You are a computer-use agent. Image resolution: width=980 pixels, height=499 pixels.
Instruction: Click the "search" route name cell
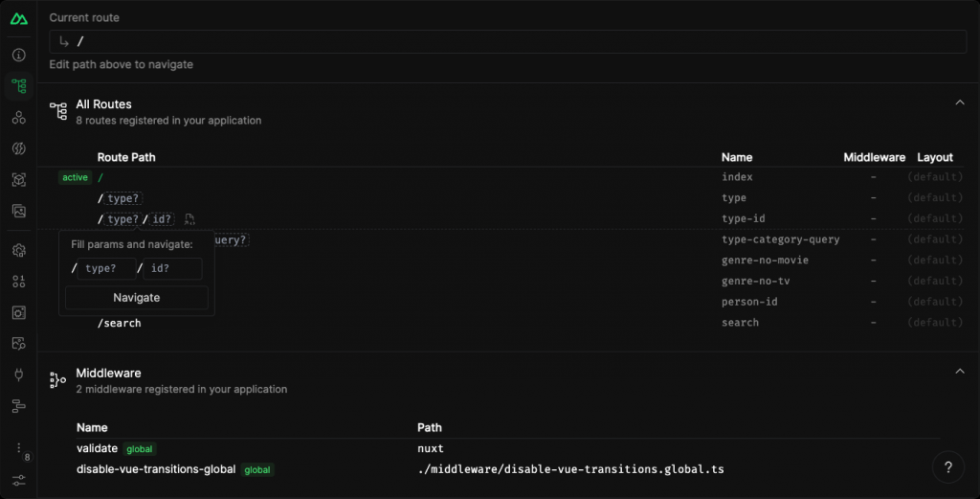(740, 322)
